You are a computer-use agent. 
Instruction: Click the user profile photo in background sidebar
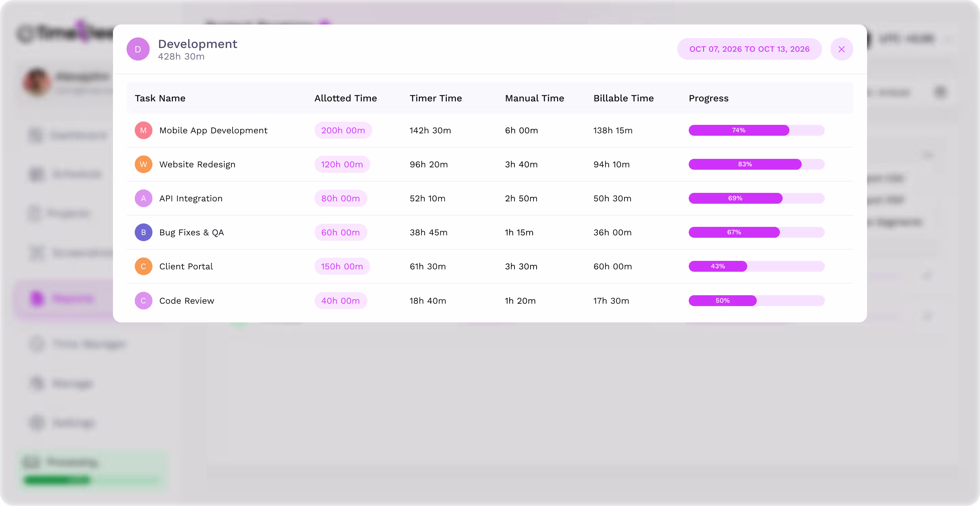pyautogui.click(x=36, y=82)
